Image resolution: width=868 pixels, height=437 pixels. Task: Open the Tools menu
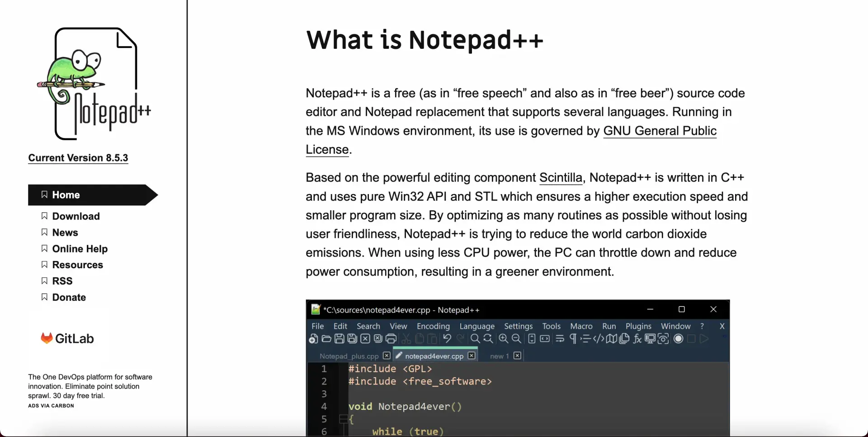[552, 326]
